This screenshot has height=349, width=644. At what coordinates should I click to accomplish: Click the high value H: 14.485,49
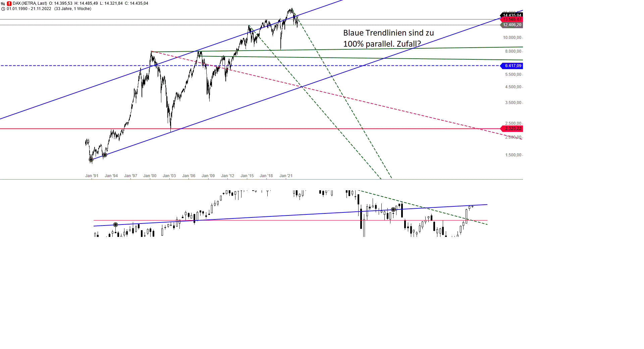point(86,3)
